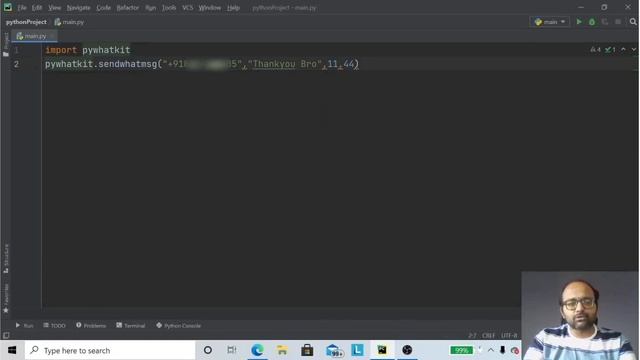
Task: Open the Window menu
Action: pos(210,8)
